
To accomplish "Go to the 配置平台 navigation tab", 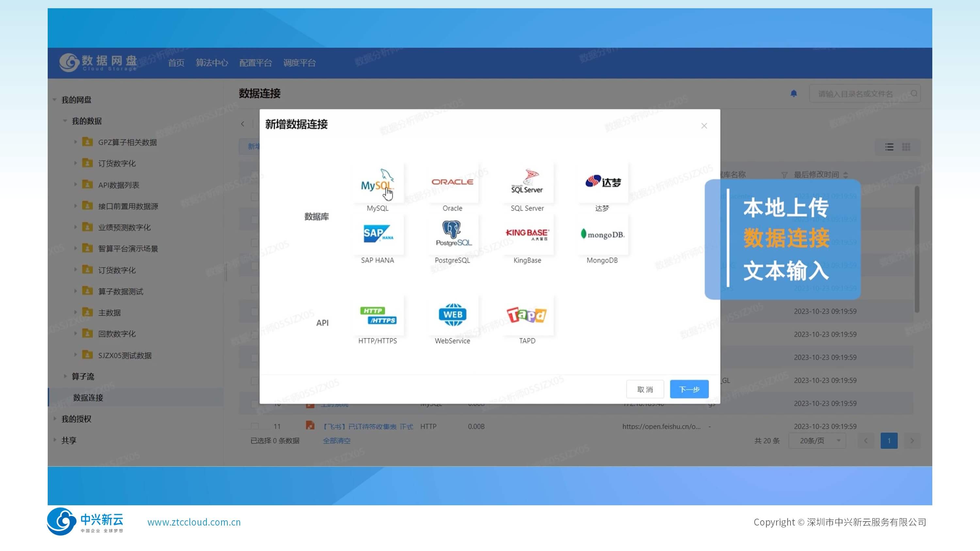I will (255, 63).
